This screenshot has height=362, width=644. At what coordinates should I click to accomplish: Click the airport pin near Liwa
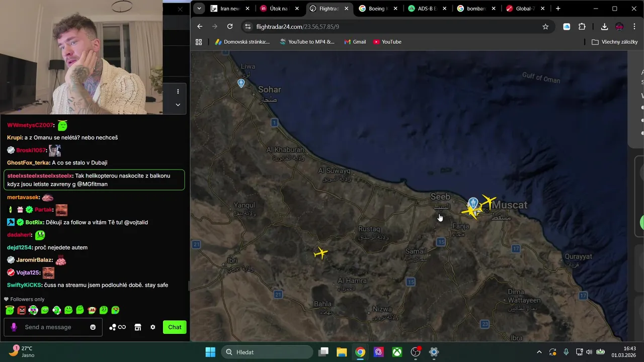click(x=241, y=83)
